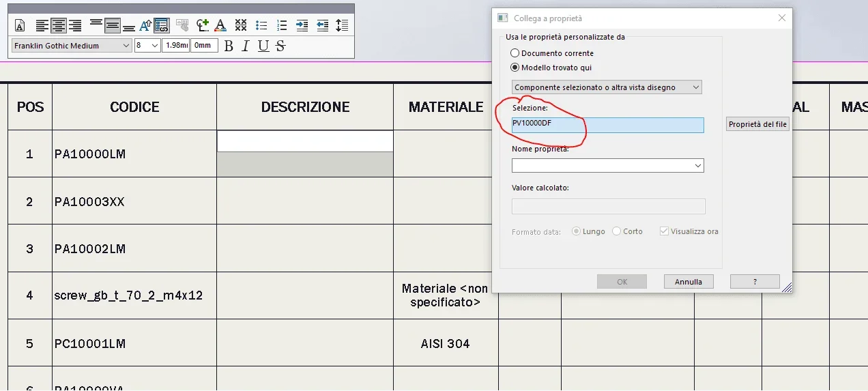The height and width of the screenshot is (391, 868).
Task: Increase paragraph indent
Action: [x=302, y=26]
